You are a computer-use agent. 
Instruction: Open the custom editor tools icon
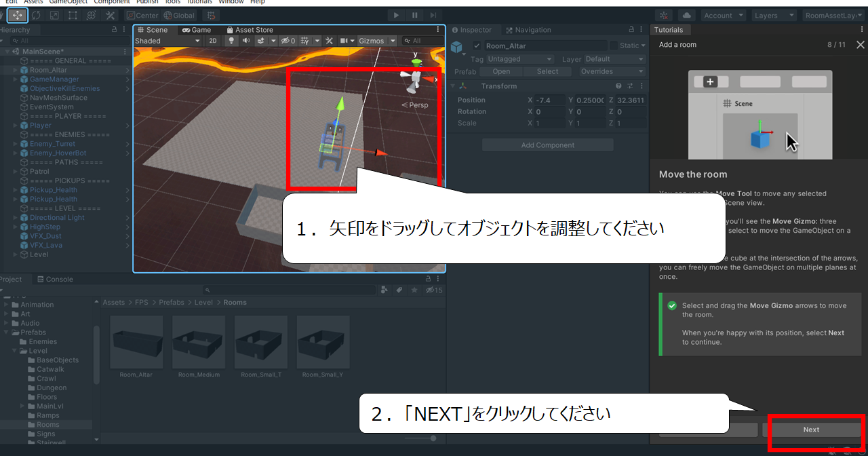coord(110,15)
